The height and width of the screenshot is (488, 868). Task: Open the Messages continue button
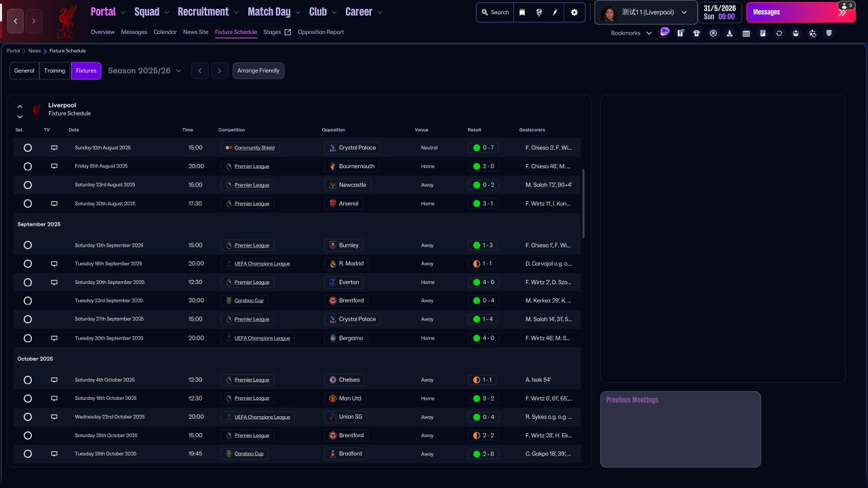[x=801, y=12]
